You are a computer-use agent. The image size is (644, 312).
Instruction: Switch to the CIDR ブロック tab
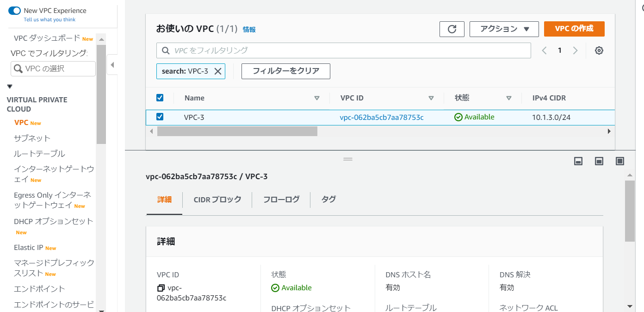[x=217, y=200]
